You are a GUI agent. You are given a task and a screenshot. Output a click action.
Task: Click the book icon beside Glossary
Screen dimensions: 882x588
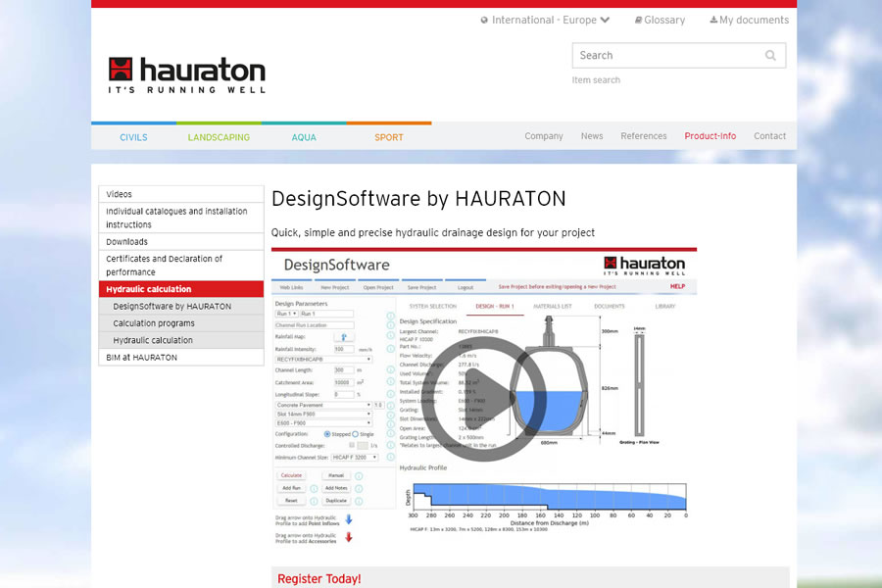(638, 21)
